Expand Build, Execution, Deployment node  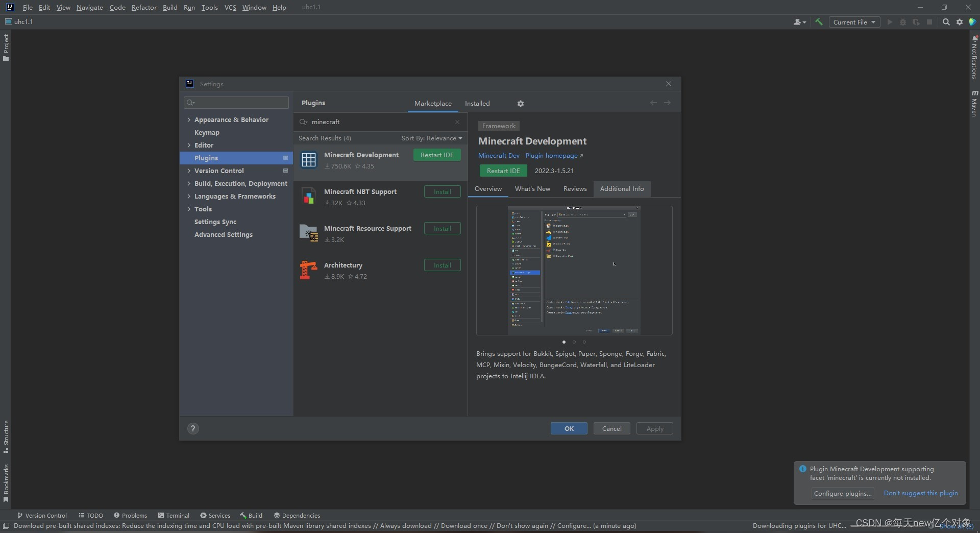tap(189, 183)
